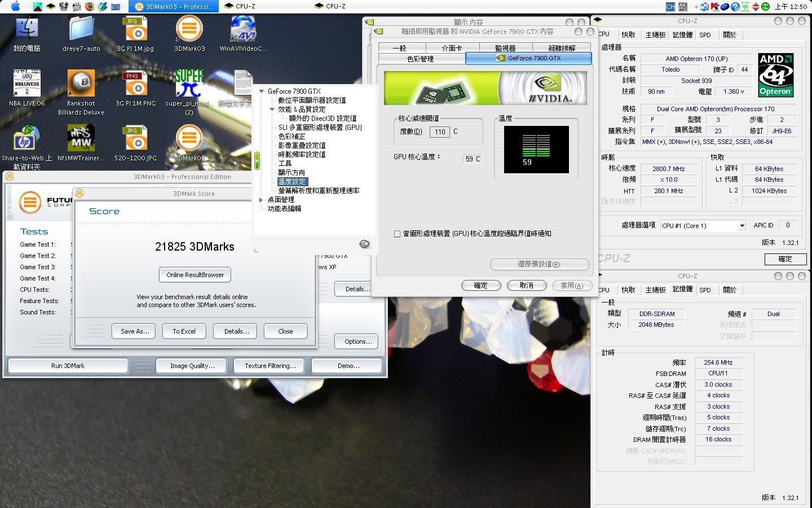Switch to 3DMark03 - Professi... taskbar item
The width and height of the screenshot is (812, 508).
pos(173,7)
